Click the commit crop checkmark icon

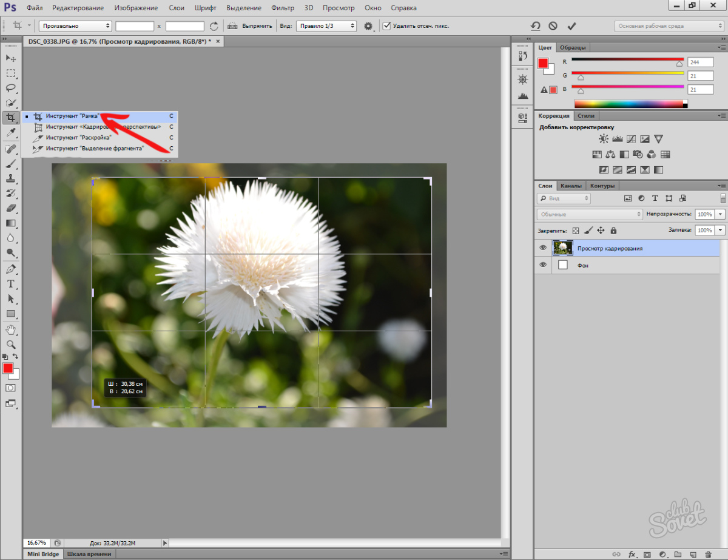(x=571, y=26)
